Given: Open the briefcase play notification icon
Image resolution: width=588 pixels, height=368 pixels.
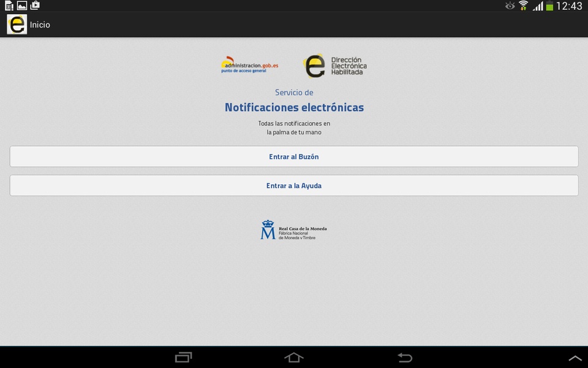Looking at the screenshot, I should 35,6.
